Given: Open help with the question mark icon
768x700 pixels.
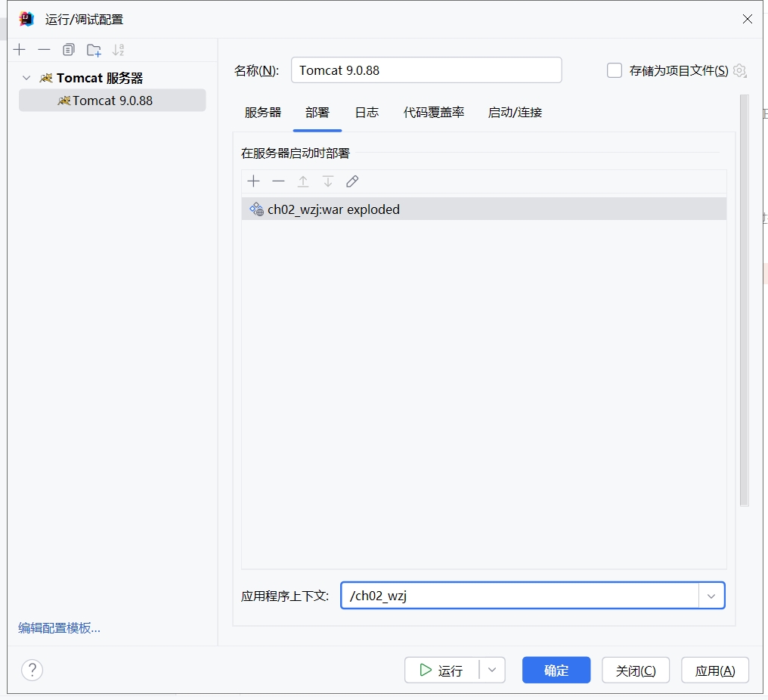Looking at the screenshot, I should coord(33,670).
